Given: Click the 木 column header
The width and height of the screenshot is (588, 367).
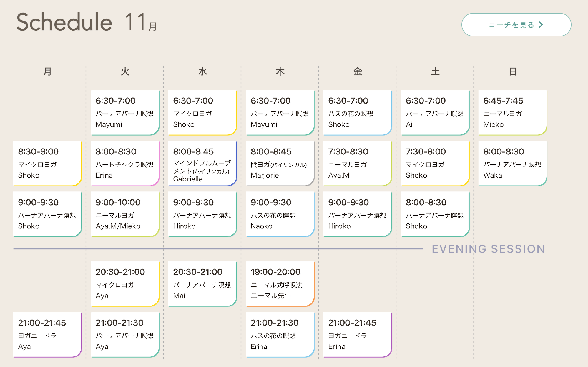Looking at the screenshot, I should pyautogui.click(x=280, y=71).
